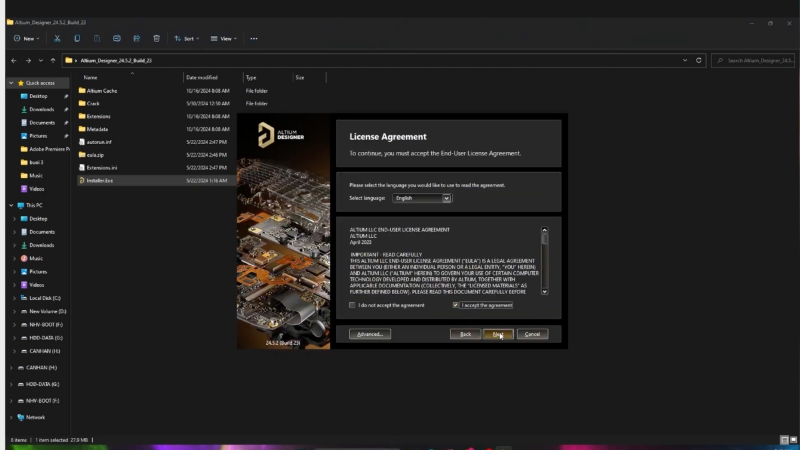Open the Select language dropdown
Viewport: 800px width, 450px height.
421,198
